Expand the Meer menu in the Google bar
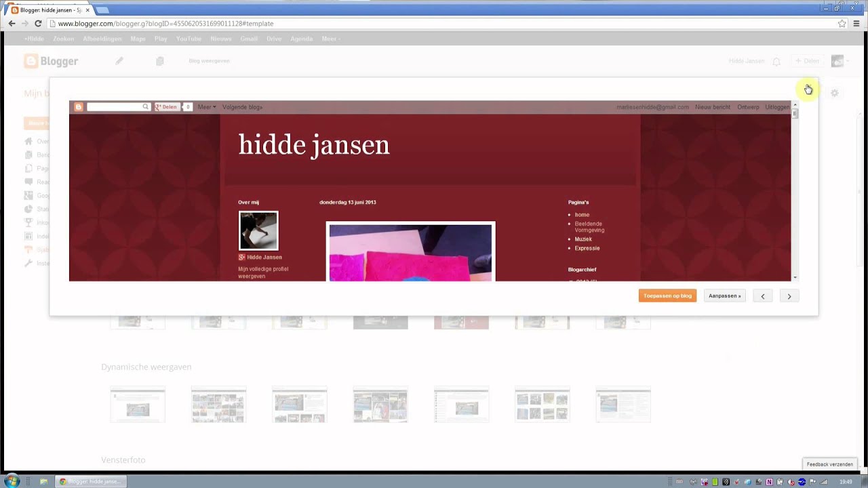Screen dimensions: 868x488 331,39
